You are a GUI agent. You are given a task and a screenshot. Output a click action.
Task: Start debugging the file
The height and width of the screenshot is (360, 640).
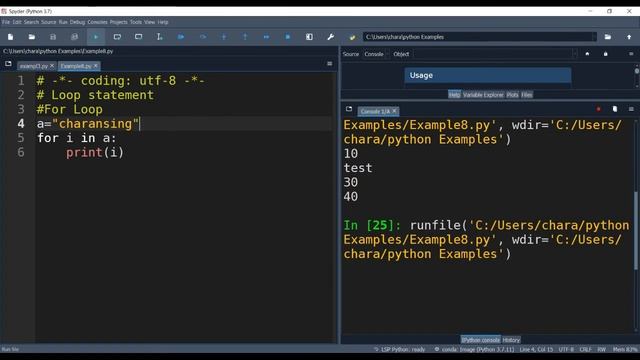click(181, 37)
